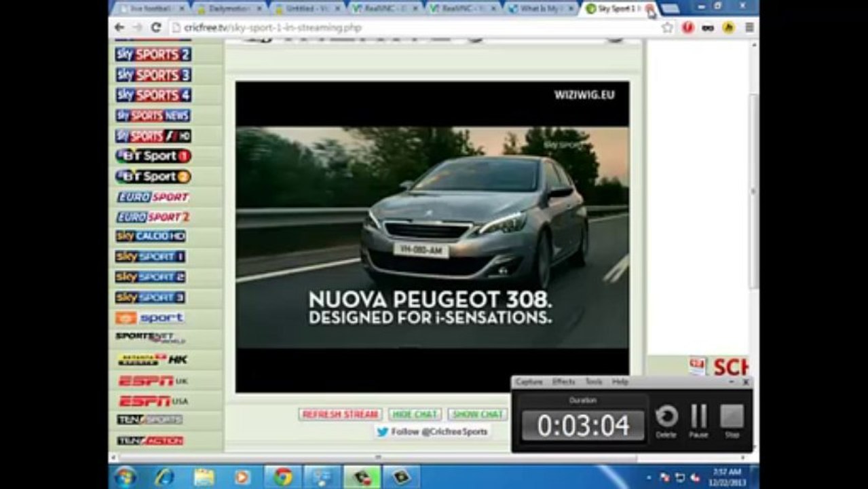Open the Windows Start menu

125,477
